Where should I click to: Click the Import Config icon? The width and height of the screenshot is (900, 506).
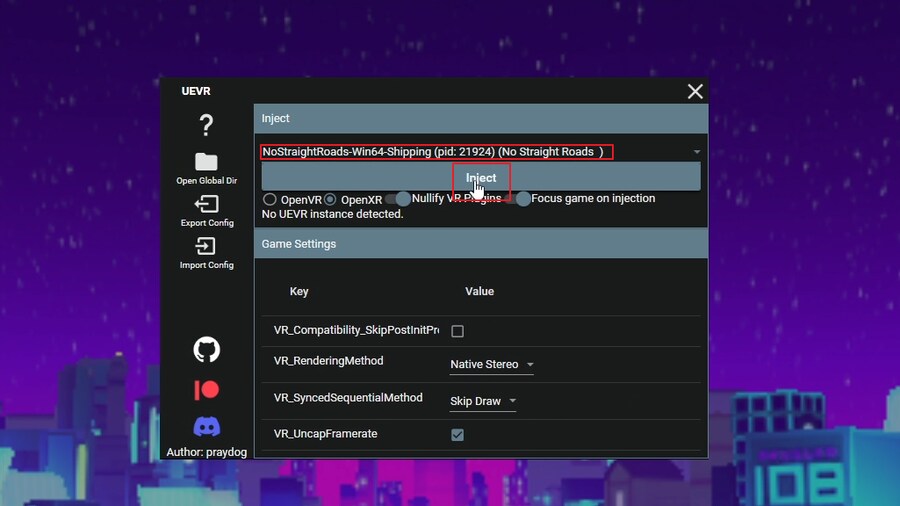click(x=206, y=246)
